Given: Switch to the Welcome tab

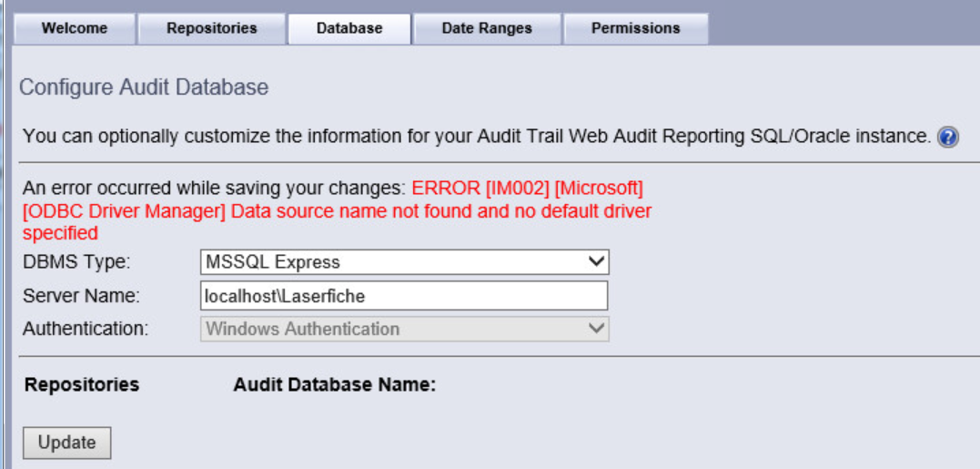Looking at the screenshot, I should [x=75, y=28].
